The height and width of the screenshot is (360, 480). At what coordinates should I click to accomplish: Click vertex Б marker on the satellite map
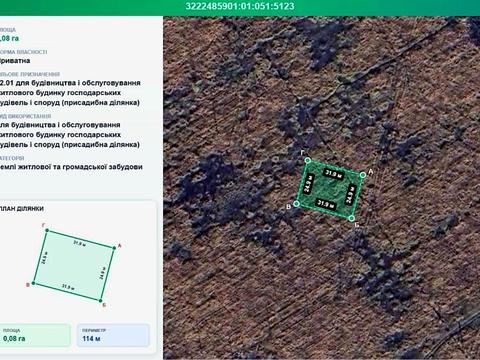(352, 218)
